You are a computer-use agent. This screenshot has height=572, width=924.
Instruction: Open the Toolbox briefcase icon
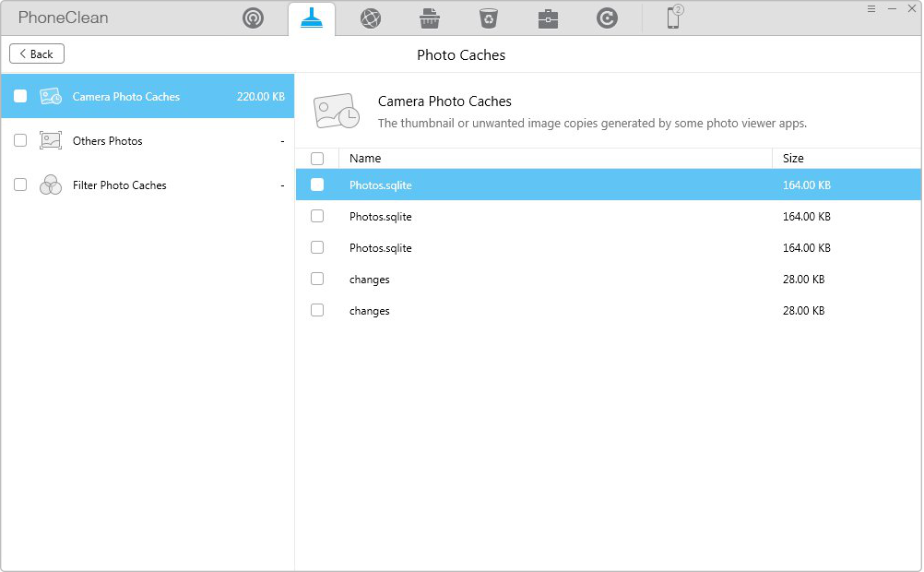(548, 18)
